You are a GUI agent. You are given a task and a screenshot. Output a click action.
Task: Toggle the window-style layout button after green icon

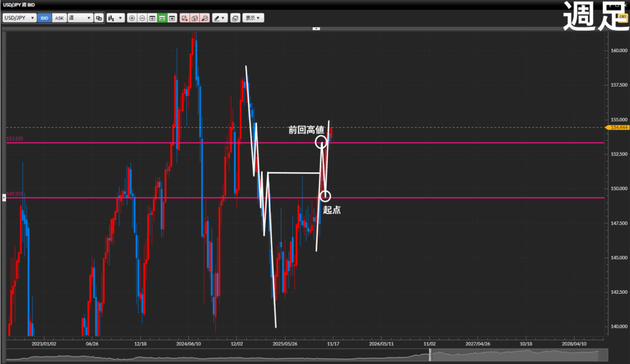tap(172, 18)
